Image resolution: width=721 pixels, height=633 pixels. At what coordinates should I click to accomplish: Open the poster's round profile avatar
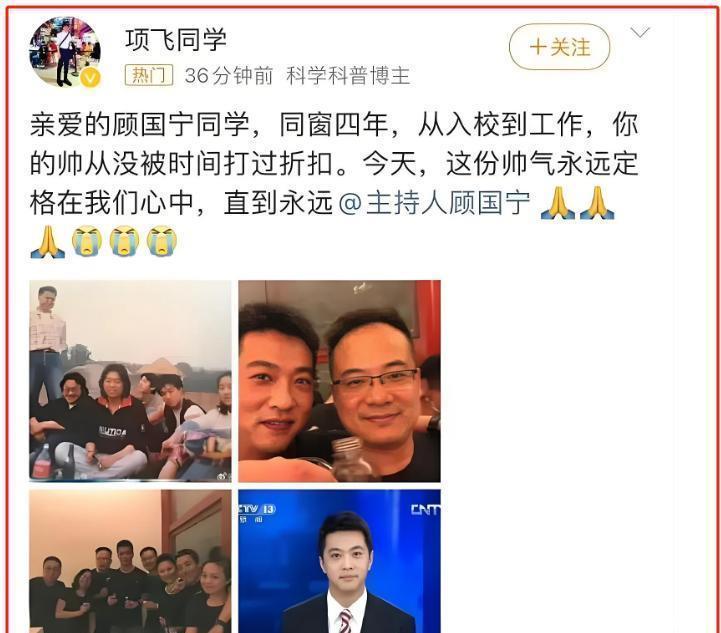click(65, 51)
